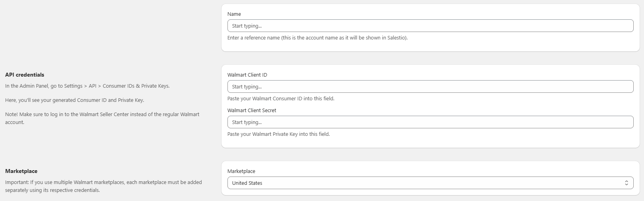Click the "Paste your Walmart Consumer ID" hint
The image size is (644, 201).
[x=281, y=99]
